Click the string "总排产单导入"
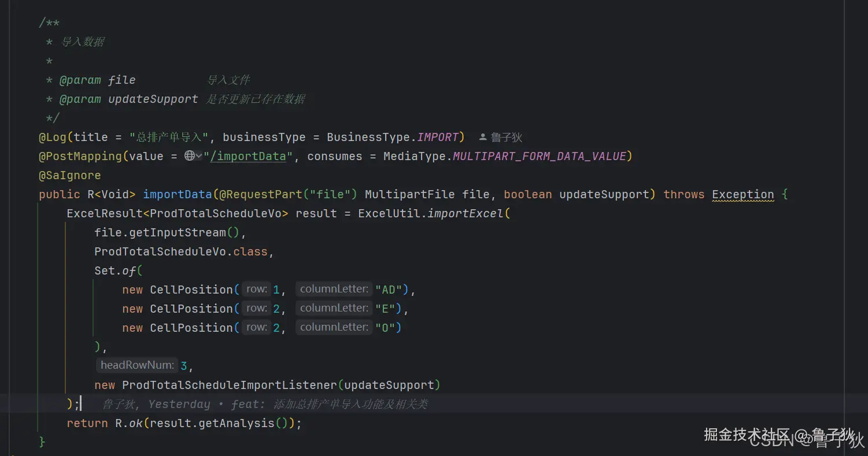 (169, 137)
